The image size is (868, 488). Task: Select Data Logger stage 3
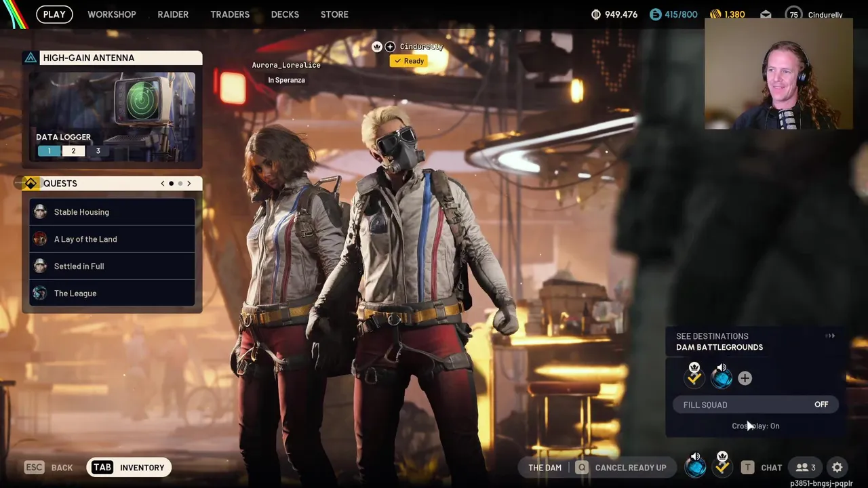98,151
